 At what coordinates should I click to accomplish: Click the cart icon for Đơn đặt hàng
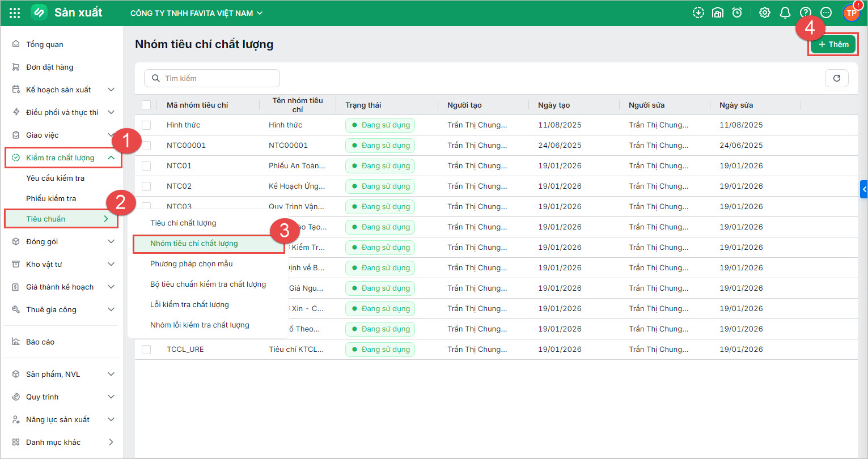(16, 67)
